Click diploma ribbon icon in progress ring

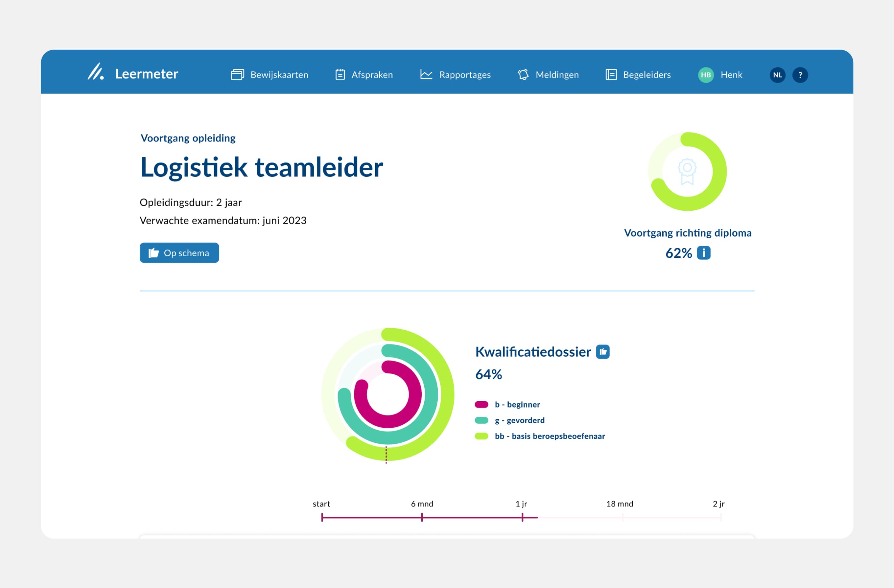[687, 171]
